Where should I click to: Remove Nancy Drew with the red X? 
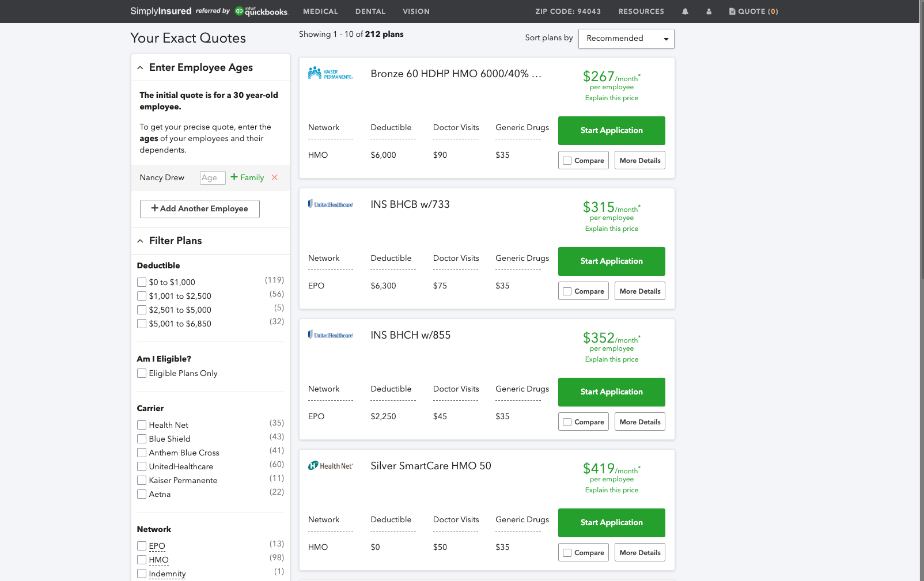(x=275, y=177)
